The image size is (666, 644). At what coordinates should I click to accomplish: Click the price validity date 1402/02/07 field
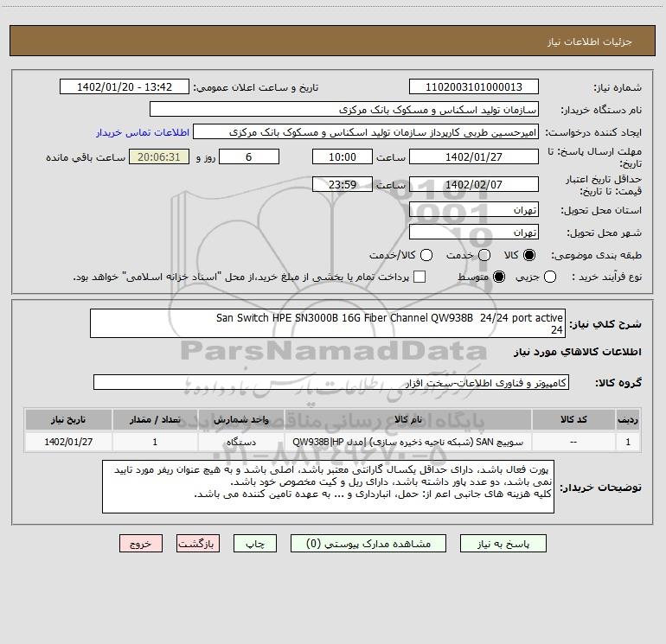coord(474,184)
